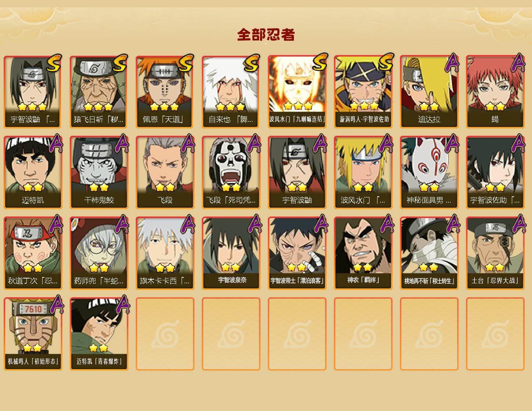The width and height of the screenshot is (532, 411).
Task: Select the 机械鸣人「初始形态」 card
Action: click(33, 334)
